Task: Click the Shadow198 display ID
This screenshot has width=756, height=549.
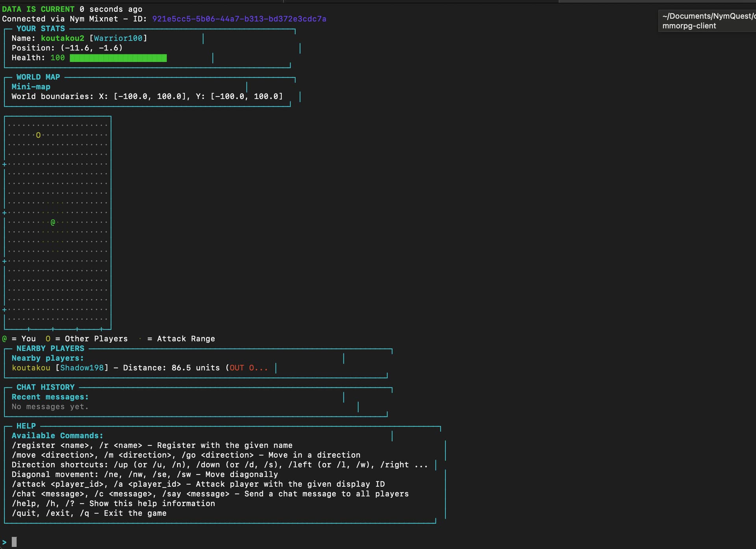Action: pos(82,368)
